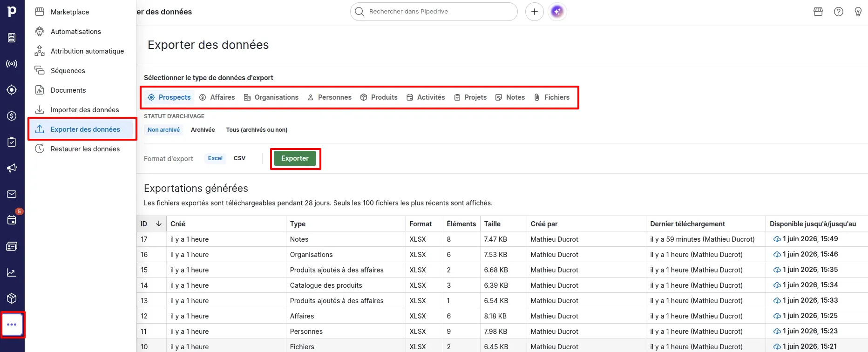This screenshot has width=868, height=352.
Task: Select Activités data type tab
Action: point(426,97)
